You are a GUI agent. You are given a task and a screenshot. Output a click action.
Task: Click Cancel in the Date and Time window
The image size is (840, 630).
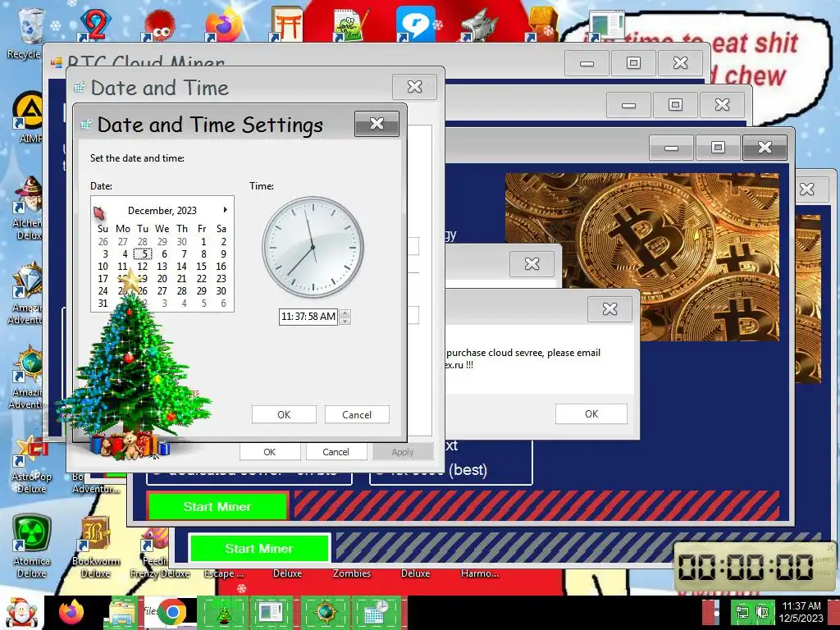(336, 452)
